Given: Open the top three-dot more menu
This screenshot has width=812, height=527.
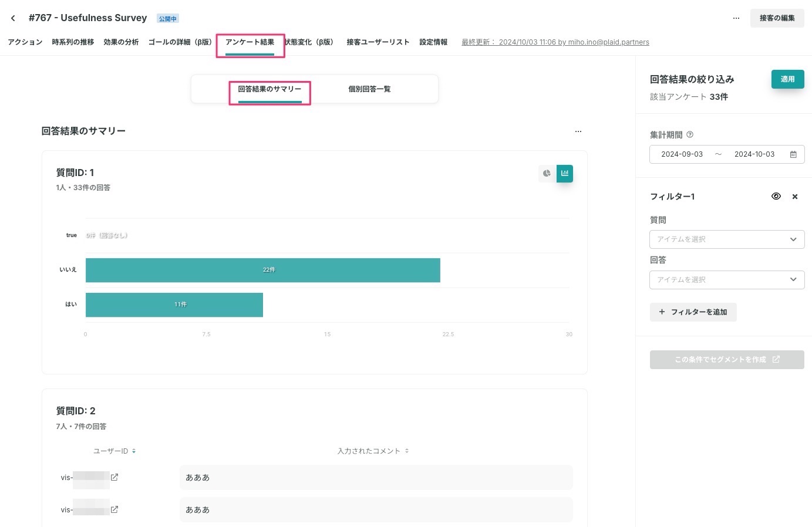Looking at the screenshot, I should (736, 18).
